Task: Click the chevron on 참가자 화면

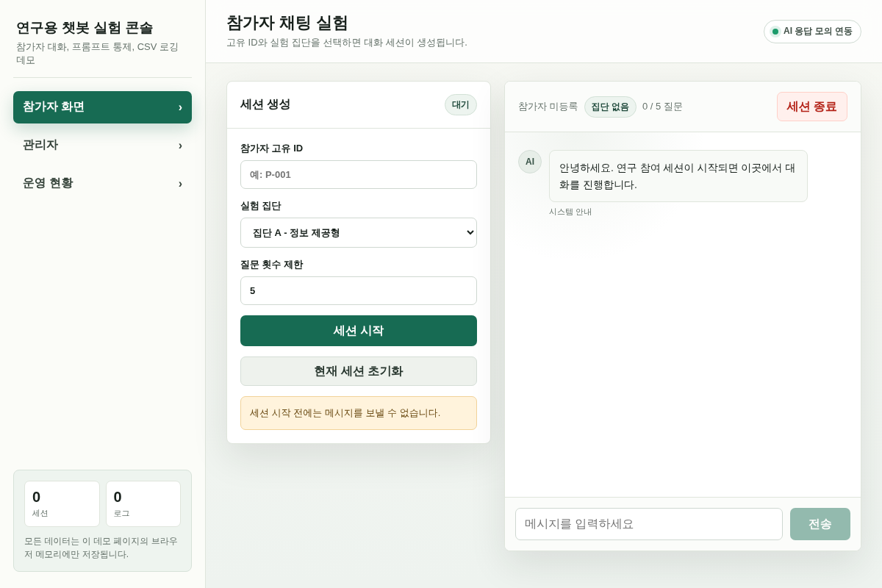Action: pos(180,107)
